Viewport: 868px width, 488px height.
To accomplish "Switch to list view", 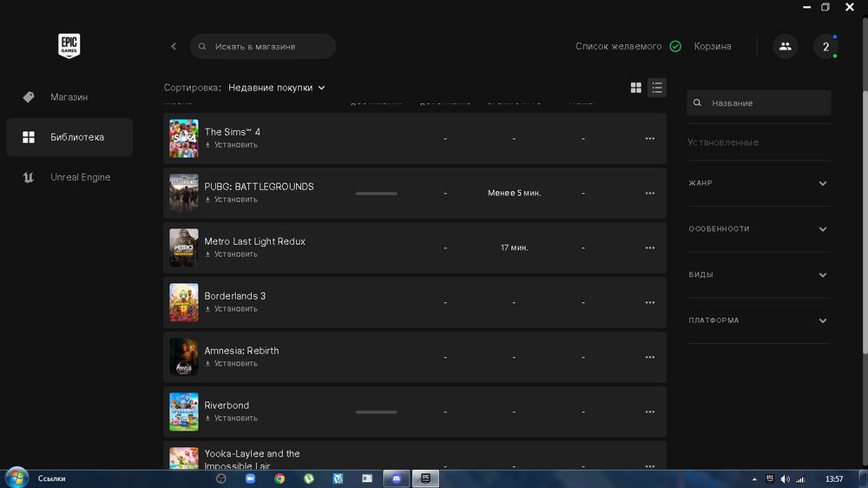I will tap(656, 88).
